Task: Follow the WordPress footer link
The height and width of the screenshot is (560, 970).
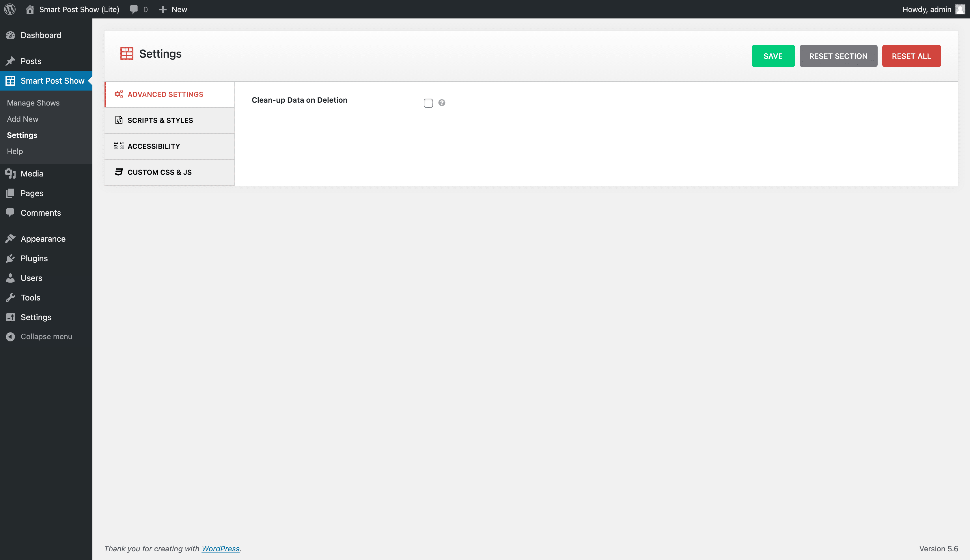Action: [220, 548]
